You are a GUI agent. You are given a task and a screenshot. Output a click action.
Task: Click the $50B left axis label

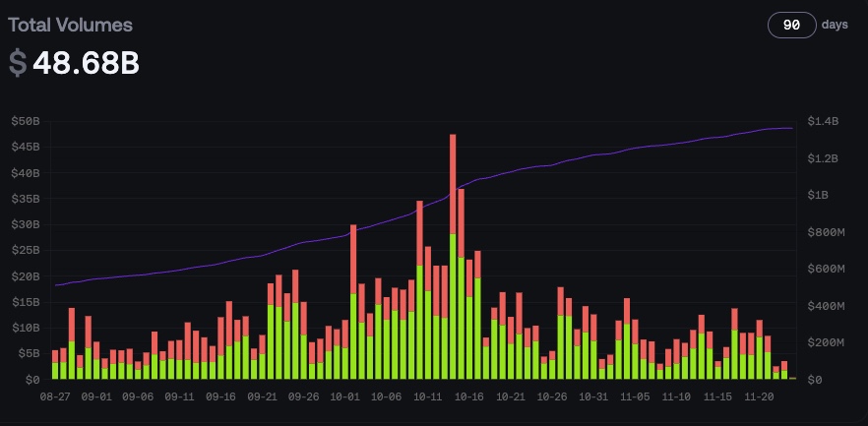pos(26,121)
